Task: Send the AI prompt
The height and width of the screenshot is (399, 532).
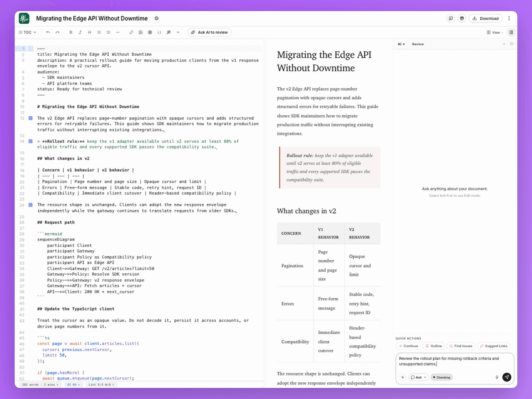Action: (507, 377)
